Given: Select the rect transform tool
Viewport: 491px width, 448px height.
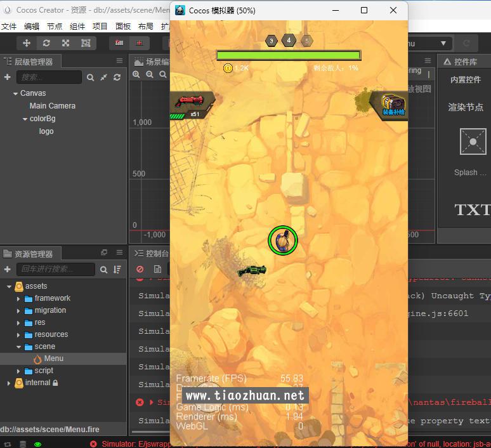Looking at the screenshot, I should 86,43.
